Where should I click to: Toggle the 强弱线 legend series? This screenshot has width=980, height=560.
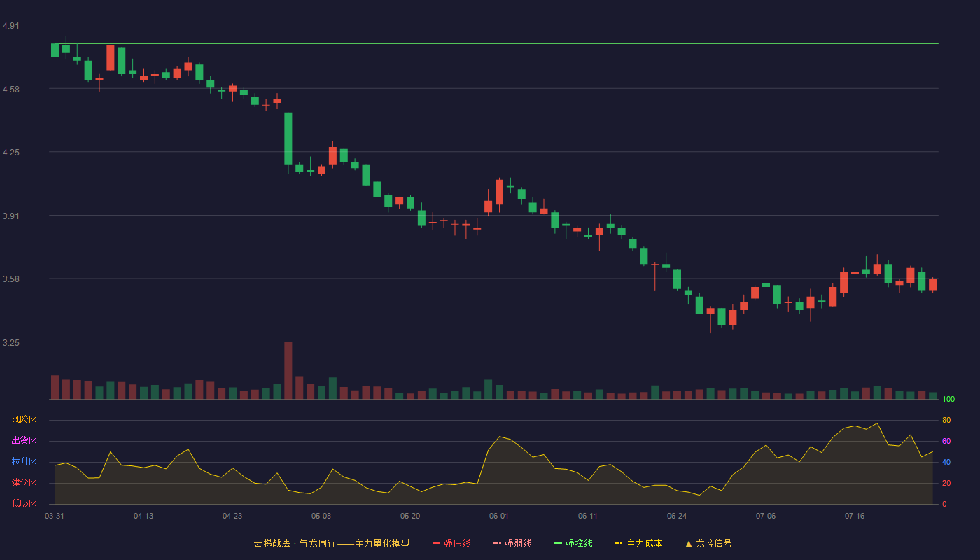pos(512,543)
